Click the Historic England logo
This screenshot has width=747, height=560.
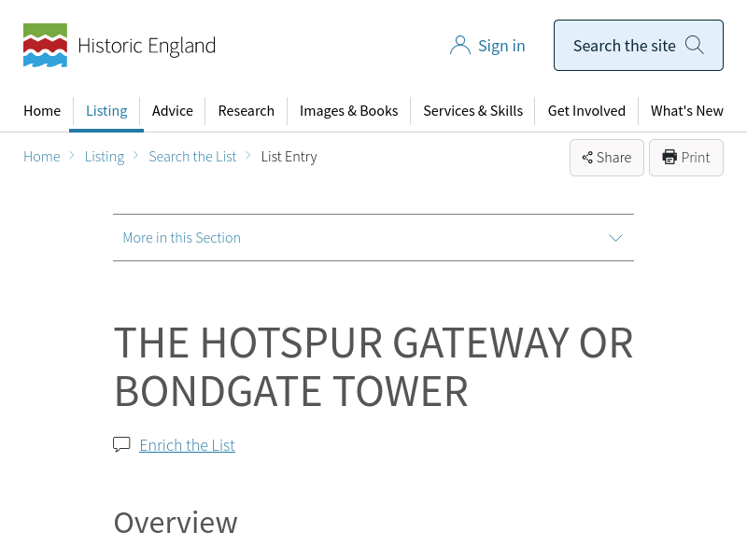[x=120, y=46]
